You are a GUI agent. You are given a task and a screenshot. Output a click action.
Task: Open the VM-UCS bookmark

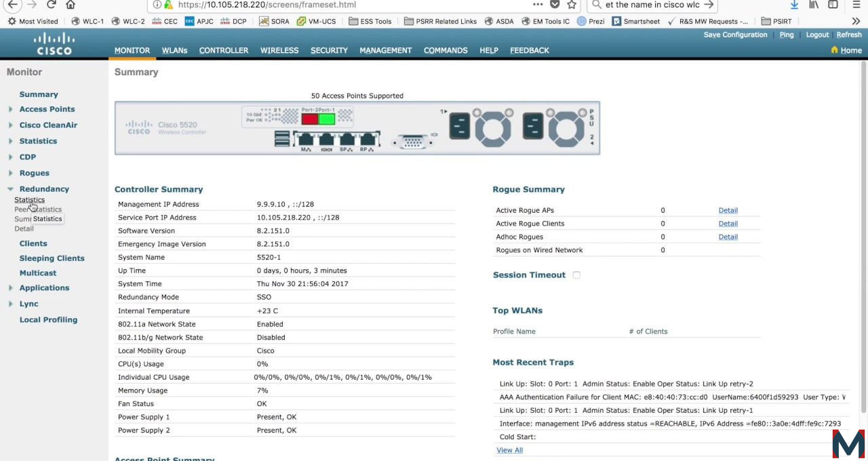click(x=316, y=21)
